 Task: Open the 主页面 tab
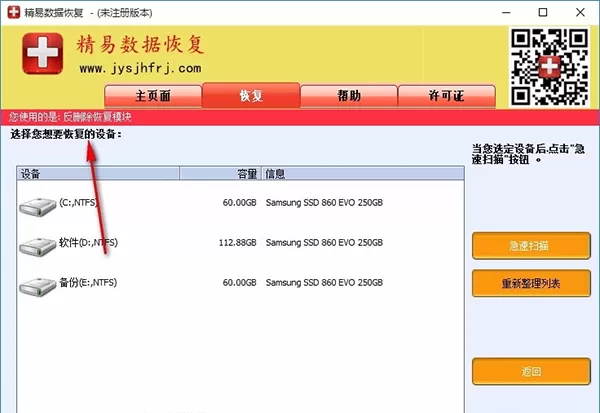coord(153,96)
